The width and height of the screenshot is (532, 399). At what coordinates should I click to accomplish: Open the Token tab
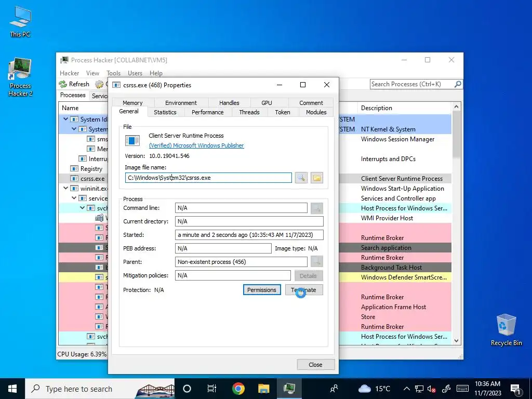click(x=283, y=112)
